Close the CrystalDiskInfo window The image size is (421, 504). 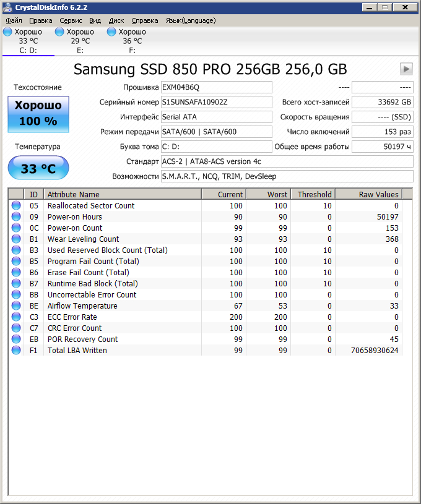pyautogui.click(x=406, y=7)
